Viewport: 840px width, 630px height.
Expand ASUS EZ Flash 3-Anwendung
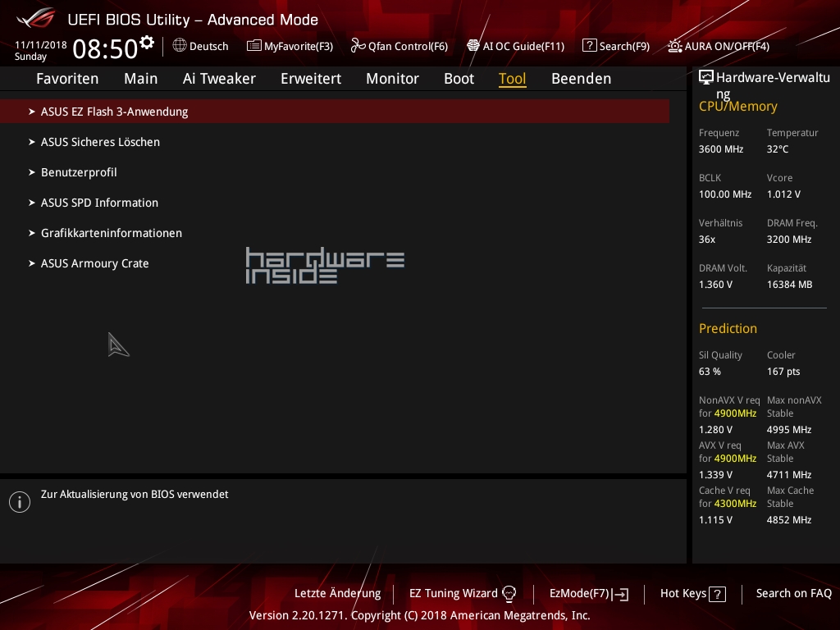114,112
